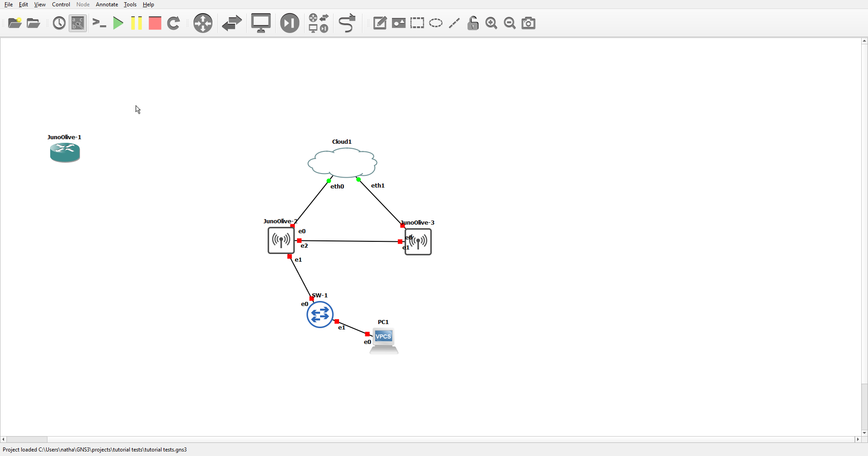Select the Add a Note annotation tool
This screenshot has width=868, height=456.
(380, 23)
